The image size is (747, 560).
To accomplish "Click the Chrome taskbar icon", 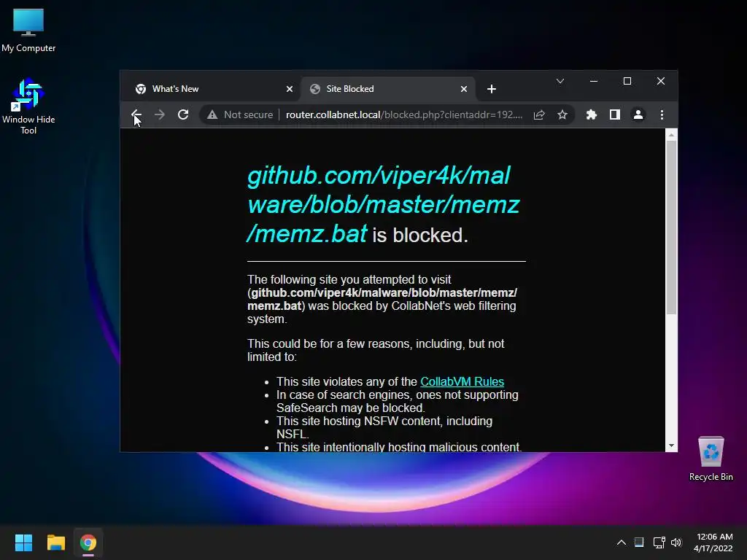I will [88, 542].
